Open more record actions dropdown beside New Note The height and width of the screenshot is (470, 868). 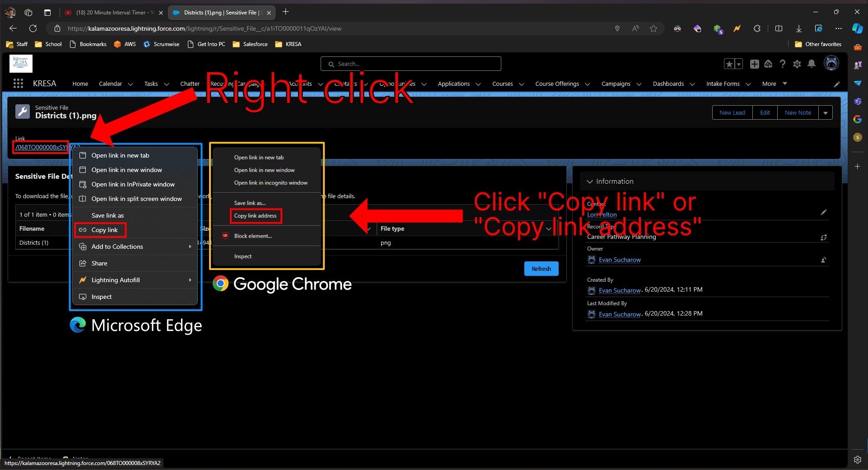click(x=826, y=112)
